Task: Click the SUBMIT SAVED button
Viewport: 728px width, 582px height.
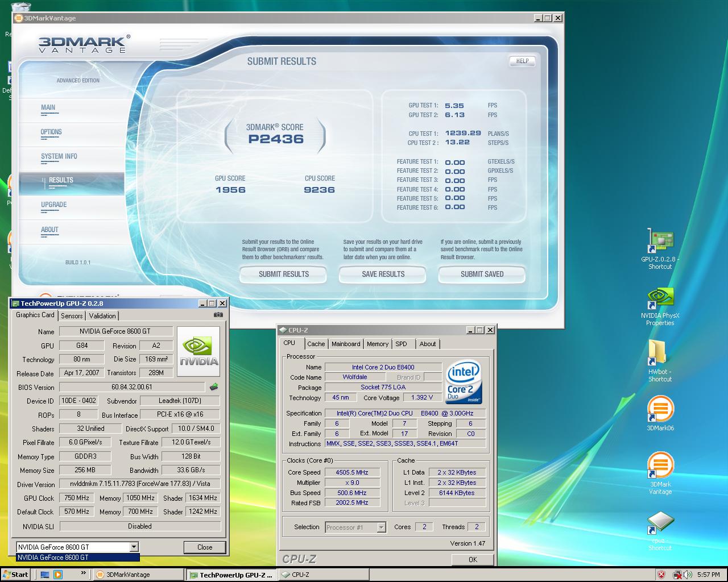Action: (x=482, y=274)
